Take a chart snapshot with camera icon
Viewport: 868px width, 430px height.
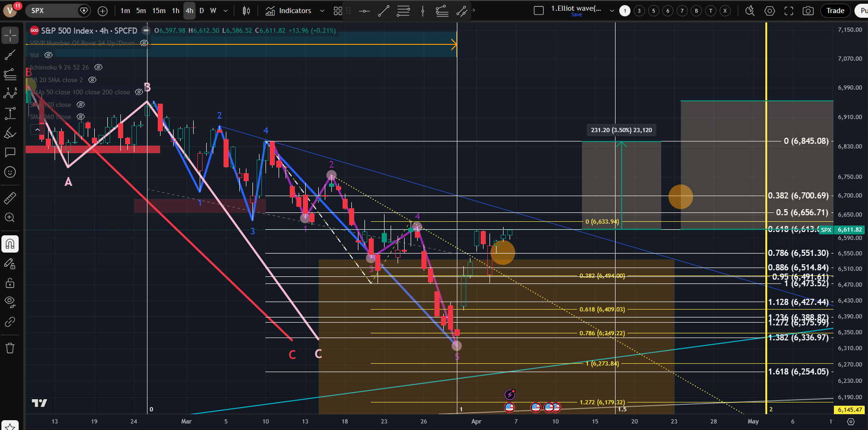point(808,11)
